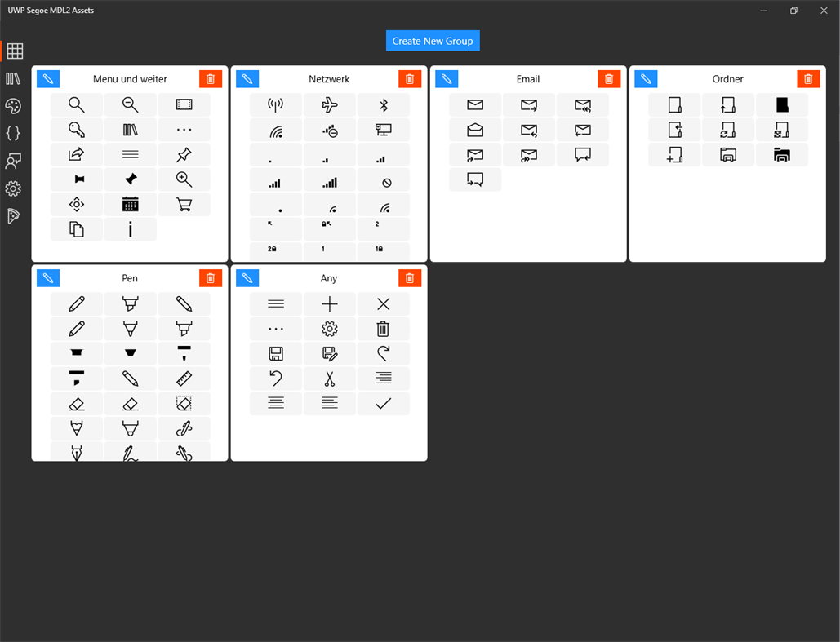Select the WiFi signal icon in Netzwerk
840x642 pixels.
(275, 130)
